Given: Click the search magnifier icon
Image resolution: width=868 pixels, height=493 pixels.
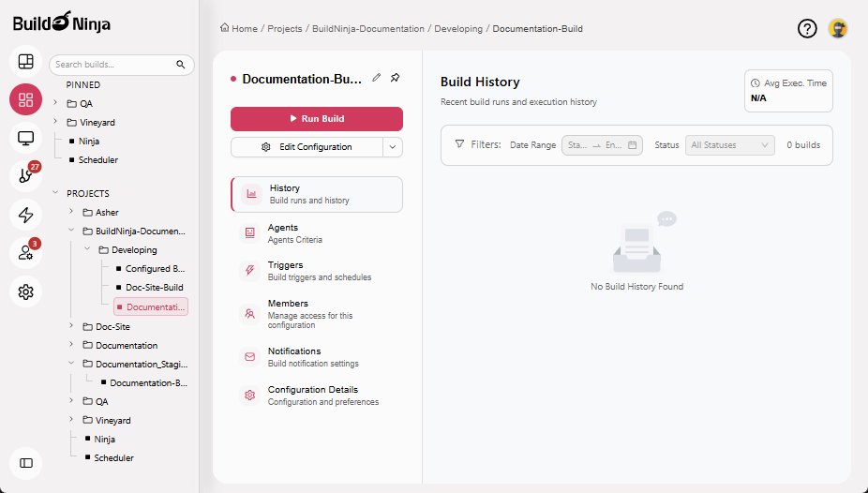Looking at the screenshot, I should pyautogui.click(x=181, y=64).
